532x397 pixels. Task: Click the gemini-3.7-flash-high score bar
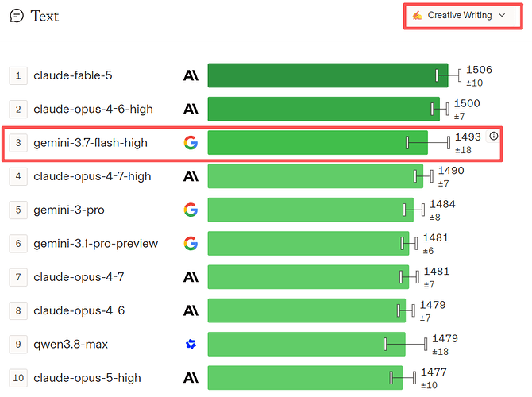(318, 142)
